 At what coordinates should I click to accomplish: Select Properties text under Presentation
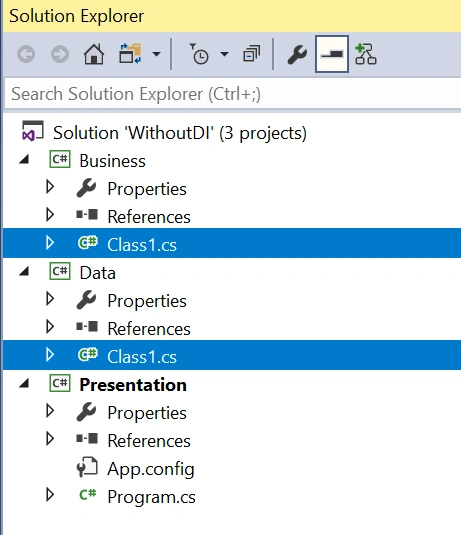coord(147,413)
